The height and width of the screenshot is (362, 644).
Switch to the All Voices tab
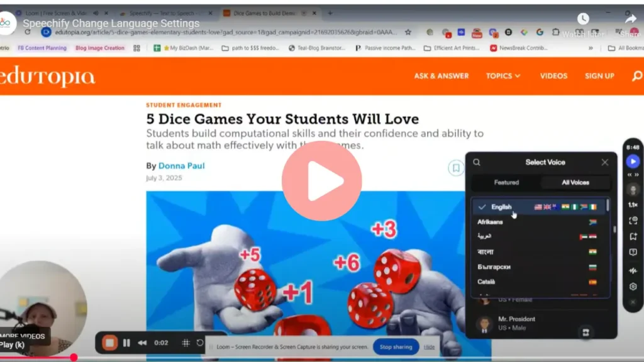click(x=575, y=182)
